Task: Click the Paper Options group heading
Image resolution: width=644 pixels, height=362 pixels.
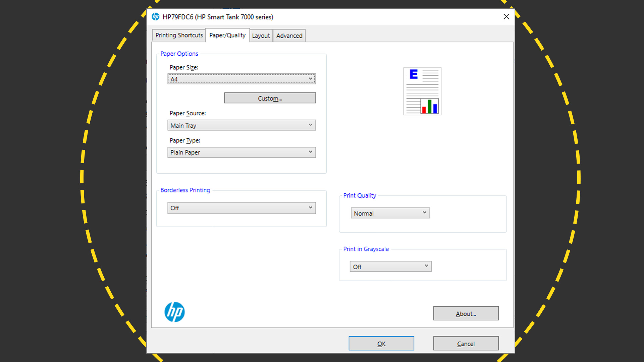Action: click(x=179, y=54)
